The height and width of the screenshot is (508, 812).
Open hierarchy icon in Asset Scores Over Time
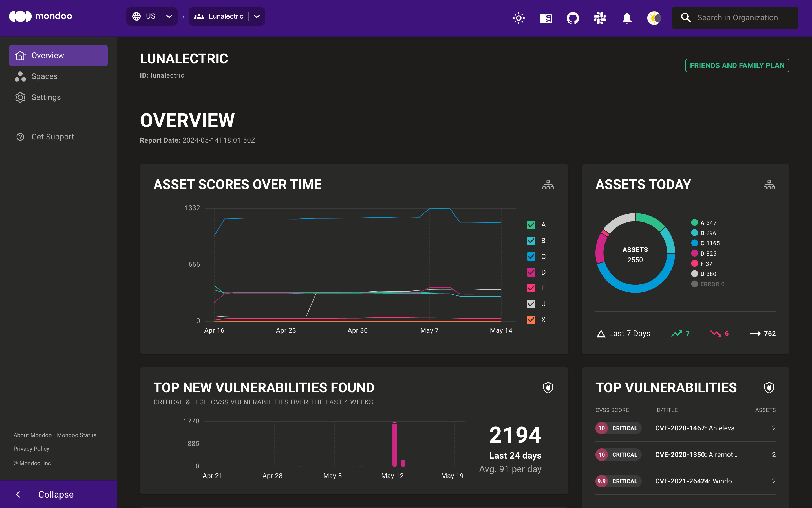(x=548, y=185)
